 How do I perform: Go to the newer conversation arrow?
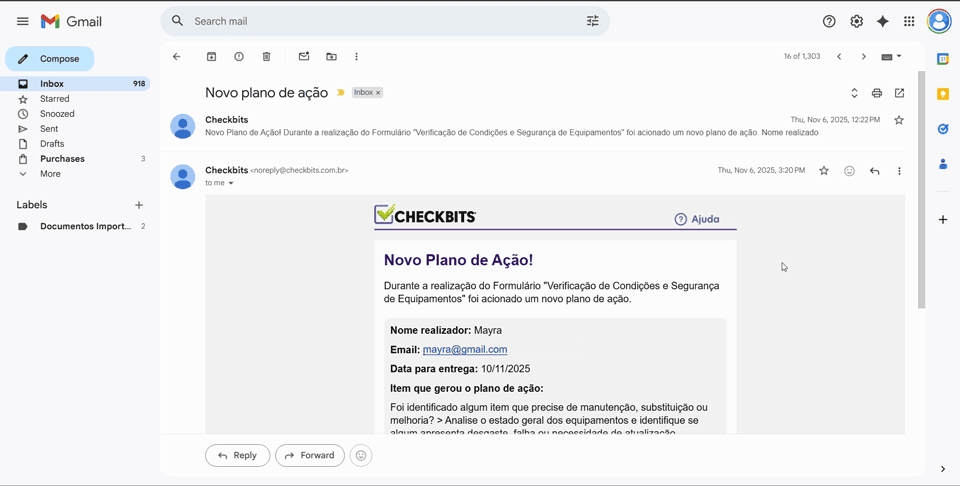pyautogui.click(x=839, y=56)
